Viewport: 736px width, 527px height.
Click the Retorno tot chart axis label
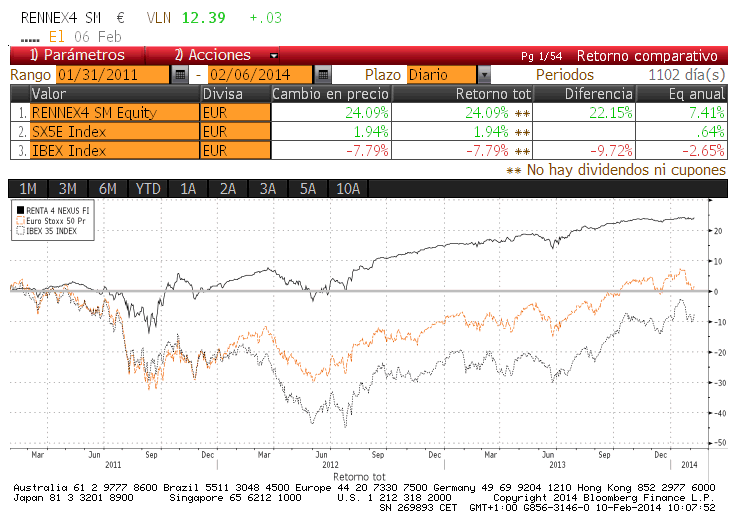tap(359, 477)
